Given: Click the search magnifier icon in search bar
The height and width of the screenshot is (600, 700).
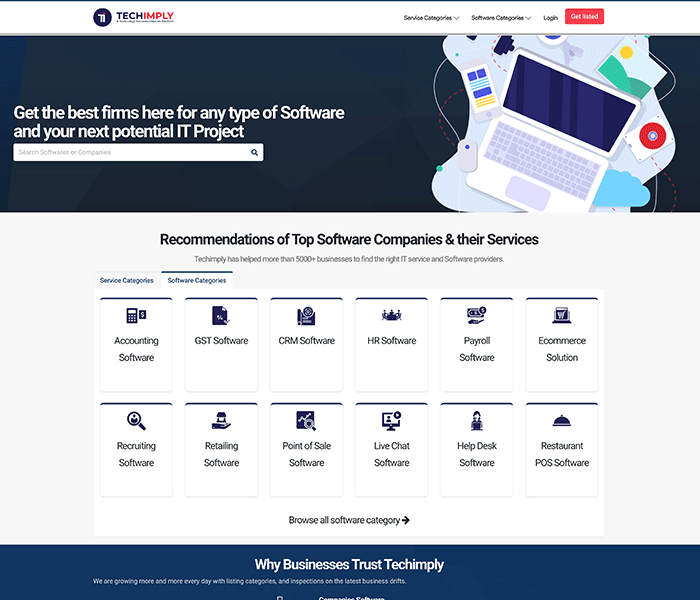Looking at the screenshot, I should tap(255, 153).
